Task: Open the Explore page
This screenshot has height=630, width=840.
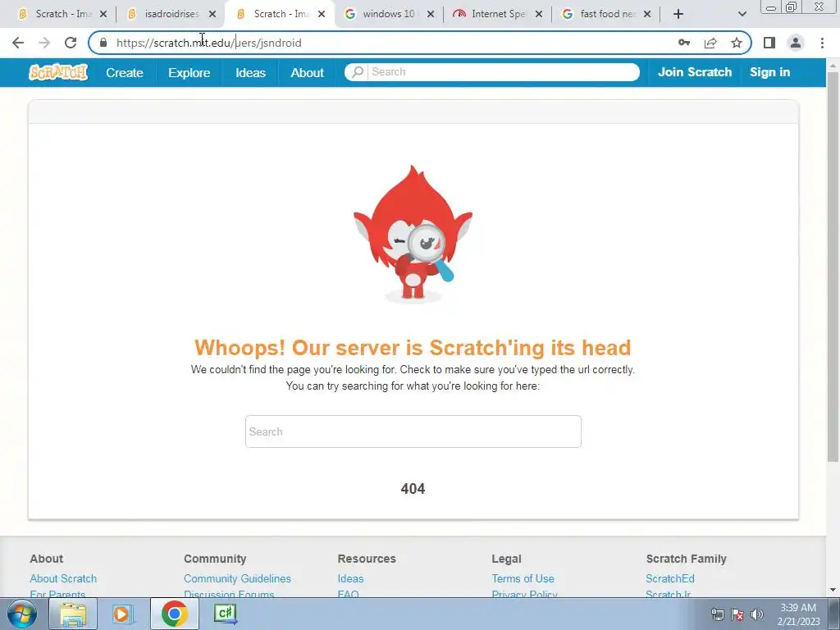Action: (189, 72)
